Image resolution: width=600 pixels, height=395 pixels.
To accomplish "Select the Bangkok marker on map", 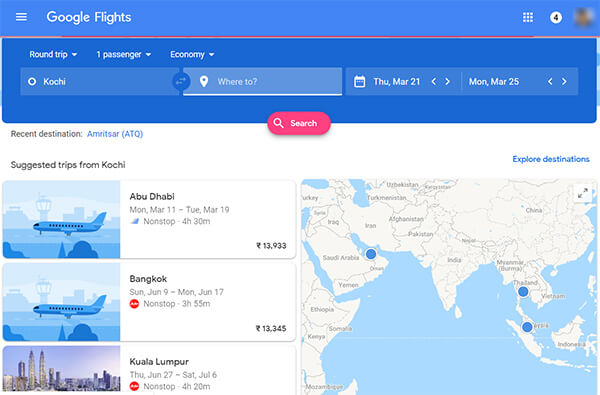I will click(x=523, y=292).
